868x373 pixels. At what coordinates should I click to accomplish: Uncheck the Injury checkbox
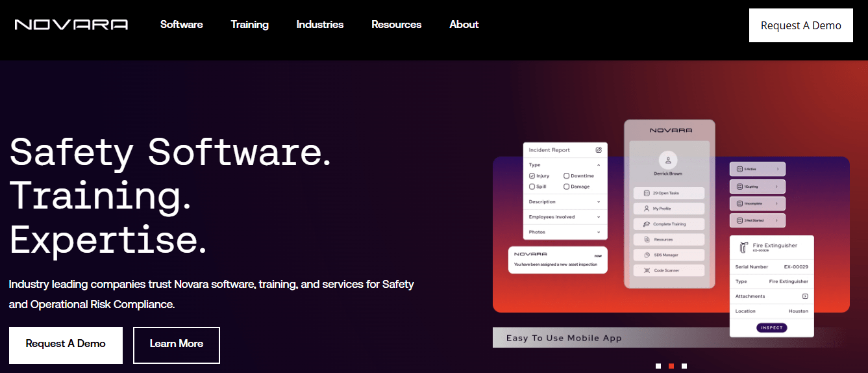pyautogui.click(x=532, y=176)
